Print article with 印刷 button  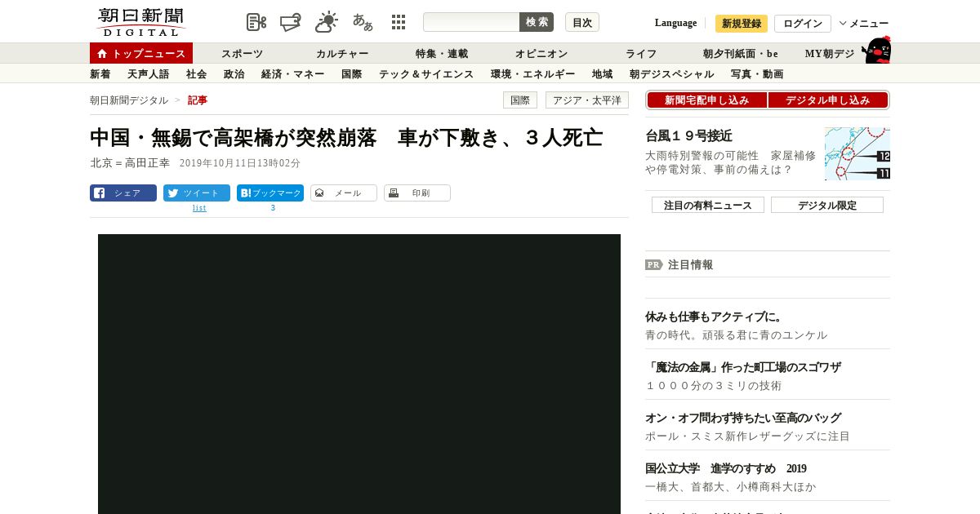(417, 193)
